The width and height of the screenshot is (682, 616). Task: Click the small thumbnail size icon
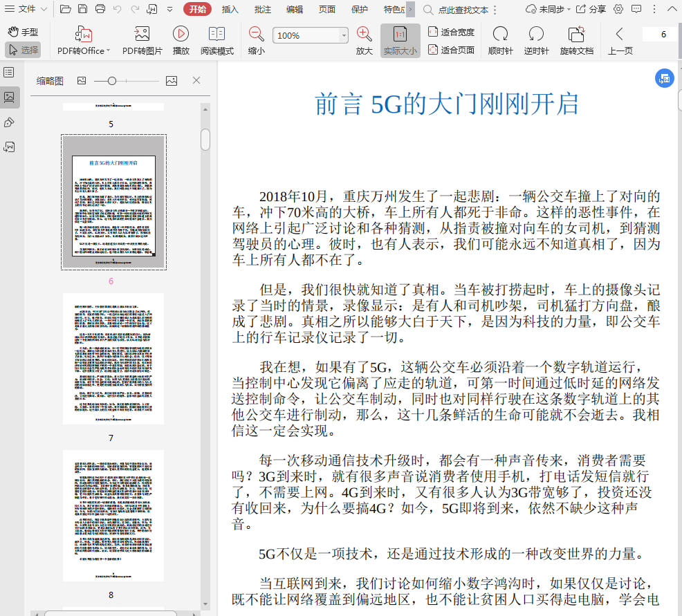(x=82, y=80)
